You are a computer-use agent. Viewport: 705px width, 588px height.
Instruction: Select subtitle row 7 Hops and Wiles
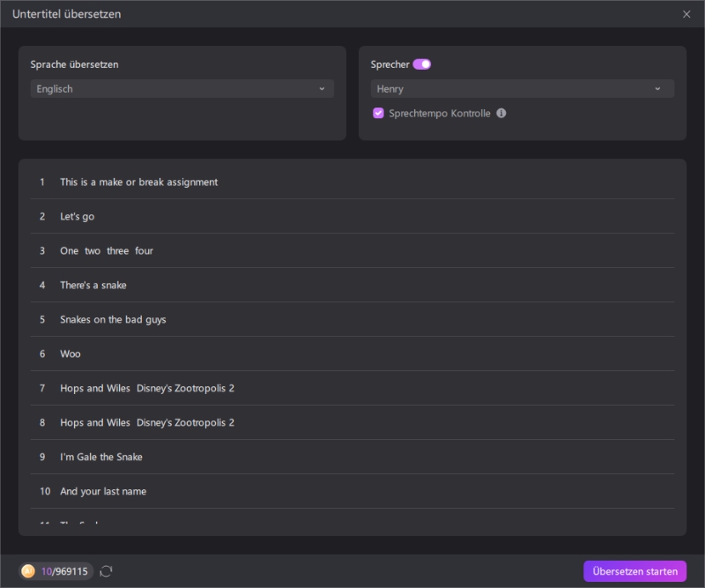pyautogui.click(x=146, y=388)
